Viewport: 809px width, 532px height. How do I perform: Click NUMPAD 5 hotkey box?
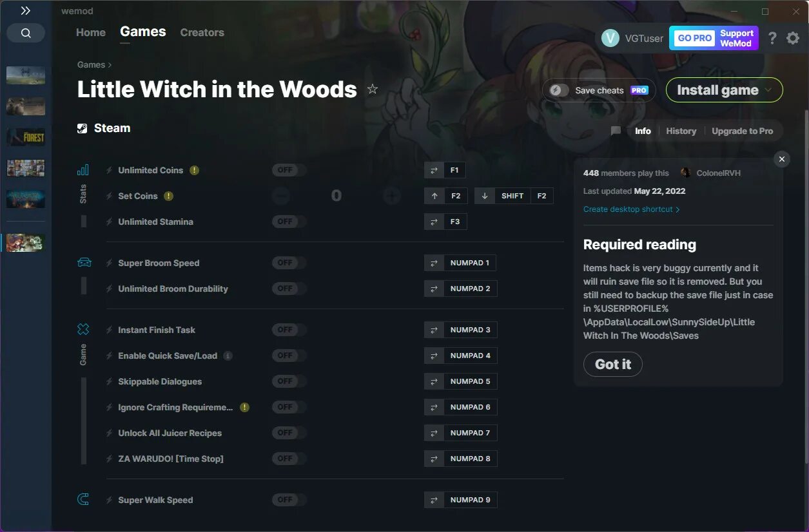470,381
